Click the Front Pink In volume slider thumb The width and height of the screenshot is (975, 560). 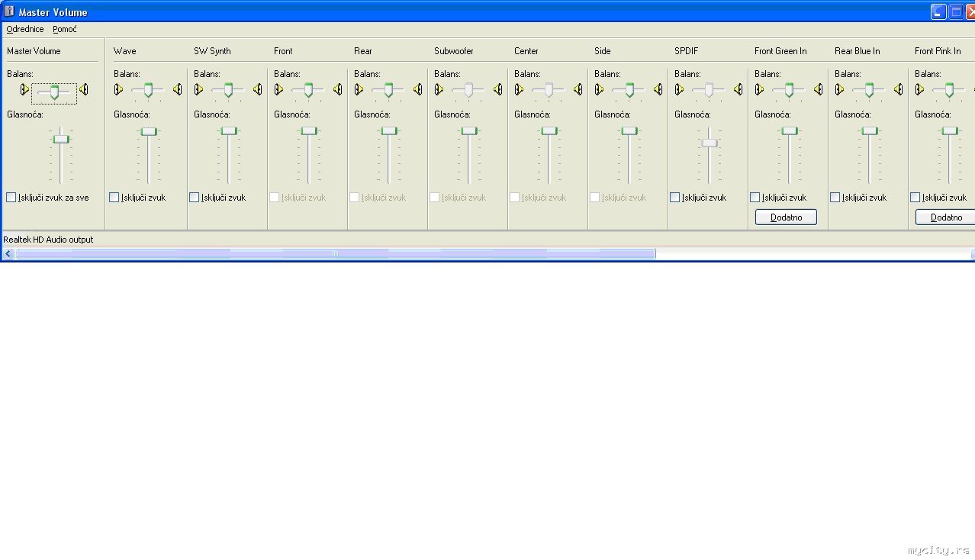coord(950,131)
